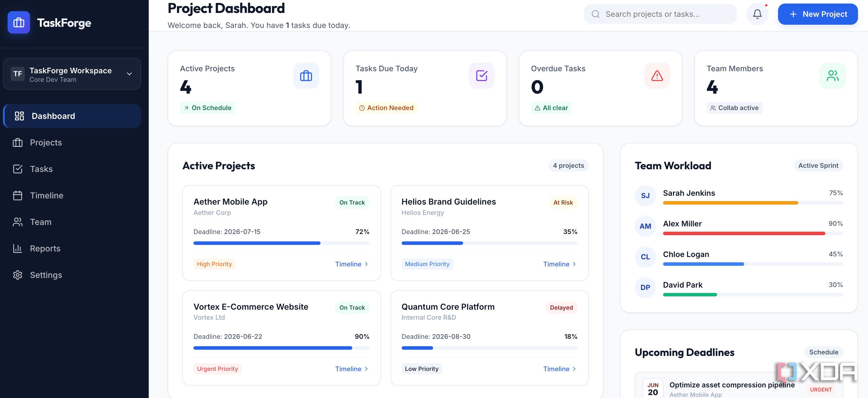Open Timeline in the sidebar
The width and height of the screenshot is (868, 398).
pyautogui.click(x=72, y=196)
